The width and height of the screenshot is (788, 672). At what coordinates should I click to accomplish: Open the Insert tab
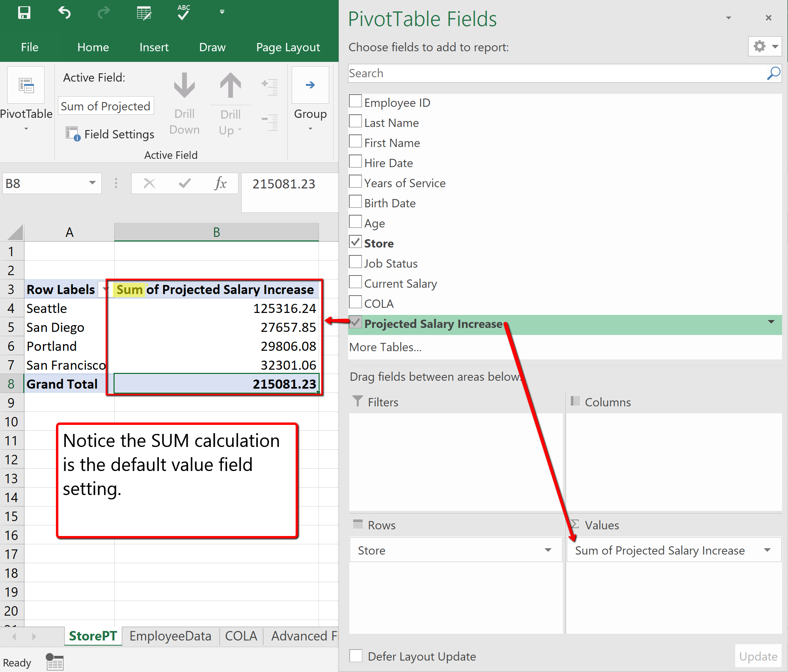(x=154, y=47)
